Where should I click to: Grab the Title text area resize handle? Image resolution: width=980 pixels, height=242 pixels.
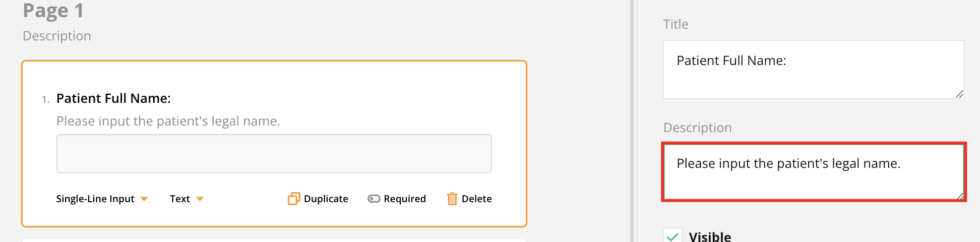coord(959,94)
